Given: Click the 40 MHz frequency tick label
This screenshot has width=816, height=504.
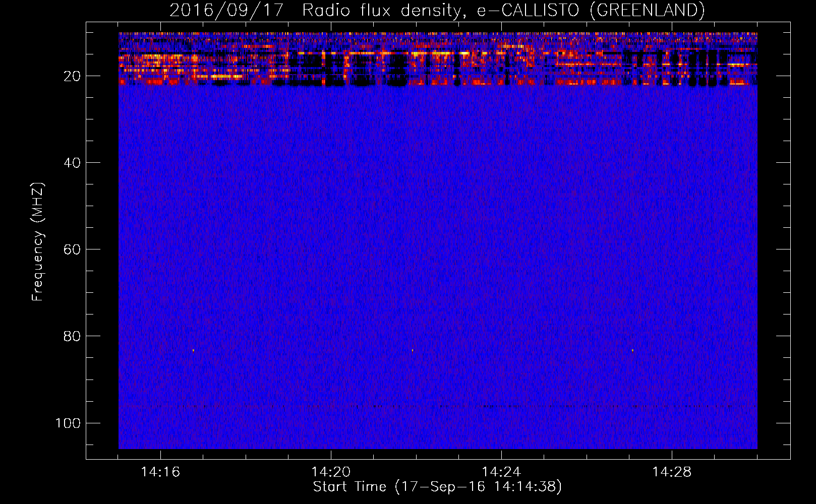Looking at the screenshot, I should [x=72, y=163].
